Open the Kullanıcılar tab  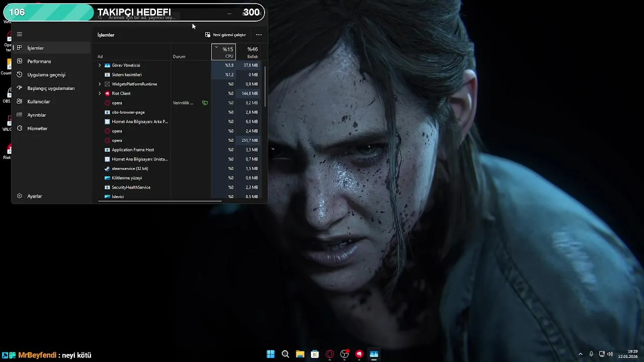pyautogui.click(x=52, y=102)
